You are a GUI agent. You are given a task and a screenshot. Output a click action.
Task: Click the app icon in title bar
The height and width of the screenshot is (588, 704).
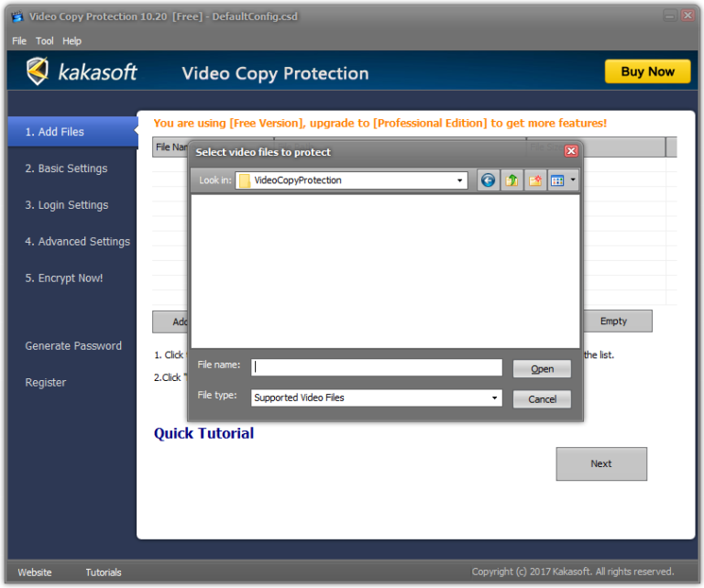click(17, 16)
